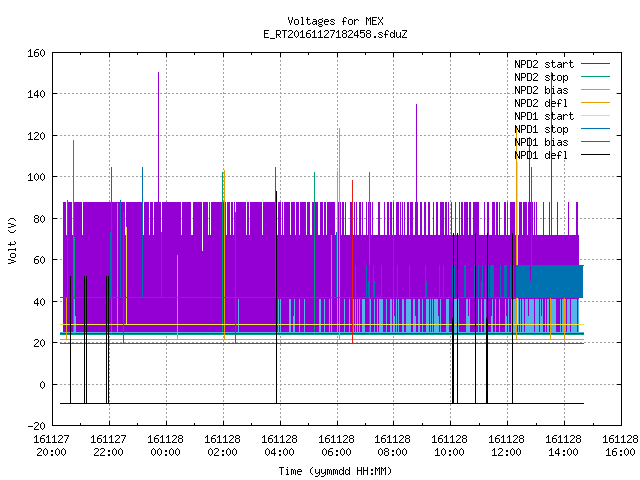The width and height of the screenshot is (640, 480).
Task: Click the NPD1 start legend label
Action: (544, 116)
